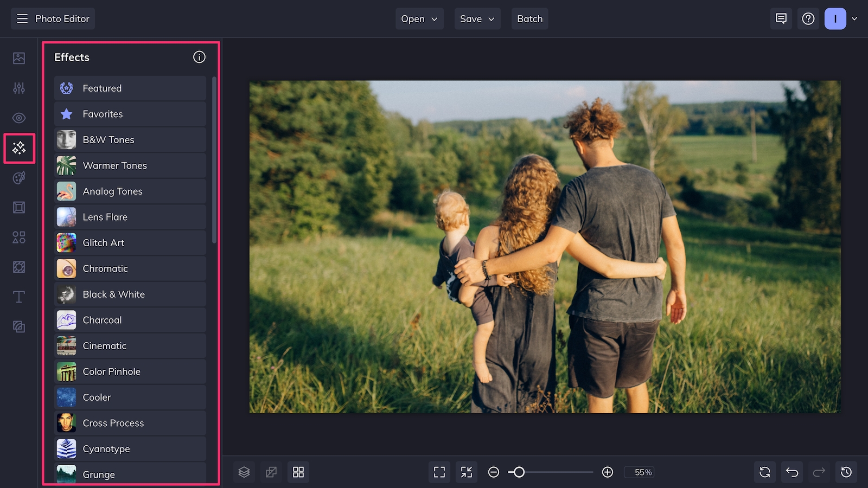This screenshot has width=868, height=488.
Task: Adjust the zoom slider
Action: click(x=518, y=472)
